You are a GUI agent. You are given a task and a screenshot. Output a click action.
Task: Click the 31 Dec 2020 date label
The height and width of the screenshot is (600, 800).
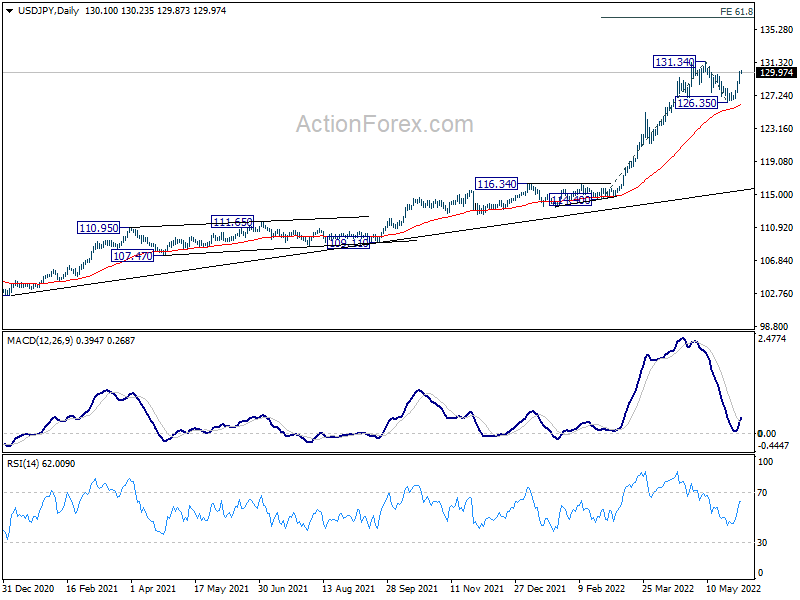click(28, 590)
